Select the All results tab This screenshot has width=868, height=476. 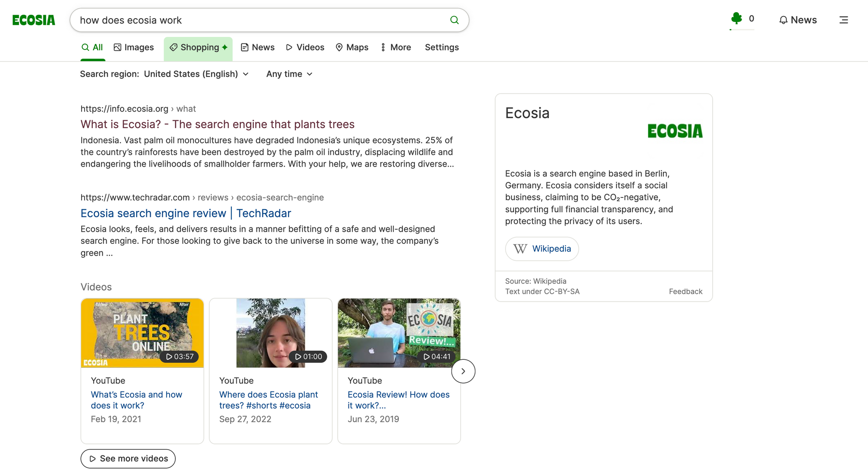92,47
